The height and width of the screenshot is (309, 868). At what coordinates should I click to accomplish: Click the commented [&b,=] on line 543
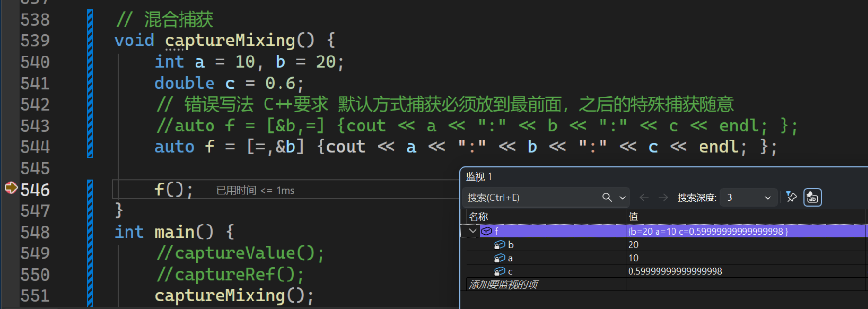295,126
